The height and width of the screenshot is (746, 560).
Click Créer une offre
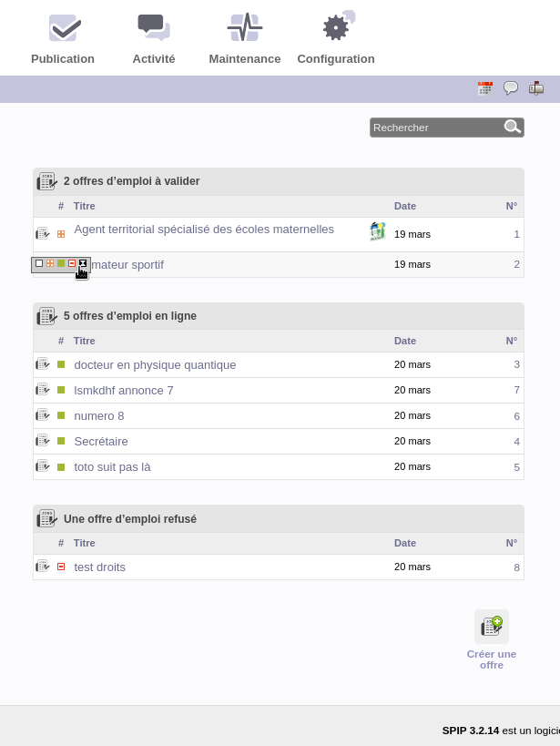tap(492, 640)
